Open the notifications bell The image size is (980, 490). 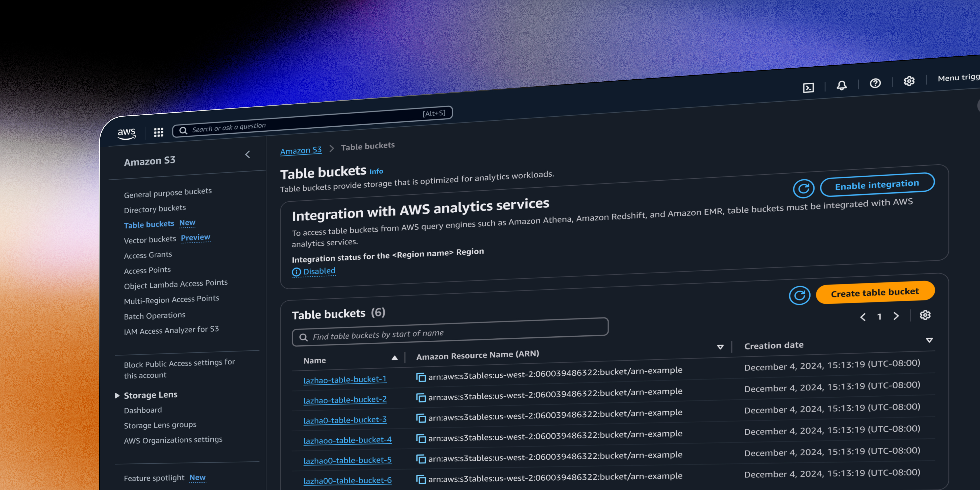tap(841, 85)
